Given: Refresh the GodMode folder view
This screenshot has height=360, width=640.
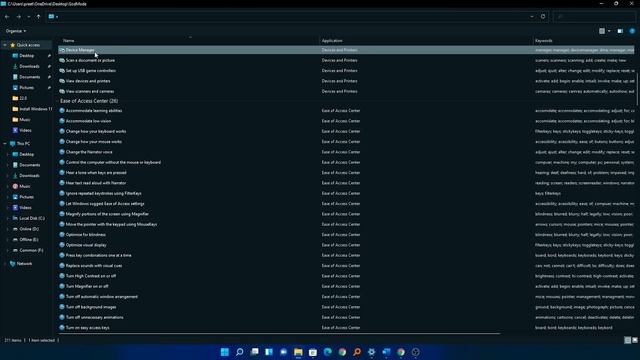Looking at the screenshot, I should [543, 17].
